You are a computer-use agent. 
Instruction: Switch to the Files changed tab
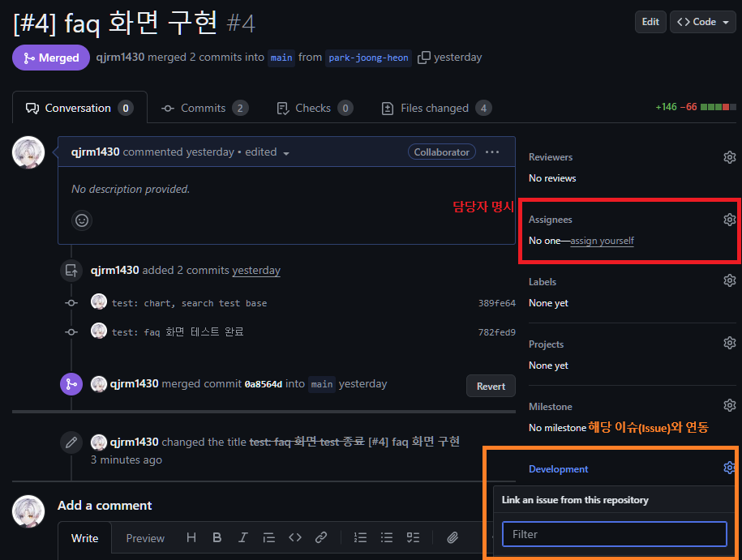[x=436, y=108]
